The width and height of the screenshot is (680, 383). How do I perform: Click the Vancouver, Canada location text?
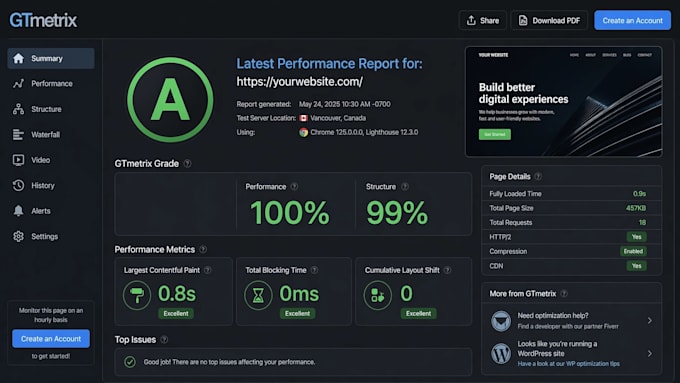coord(338,118)
